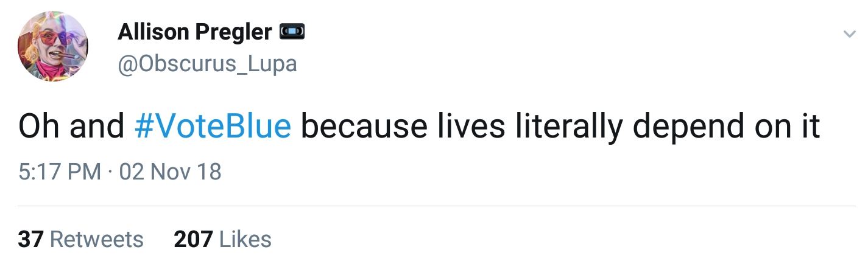Open the #VoteBlue hashtag
Viewport: 868px width, 258px height.
coord(212,127)
